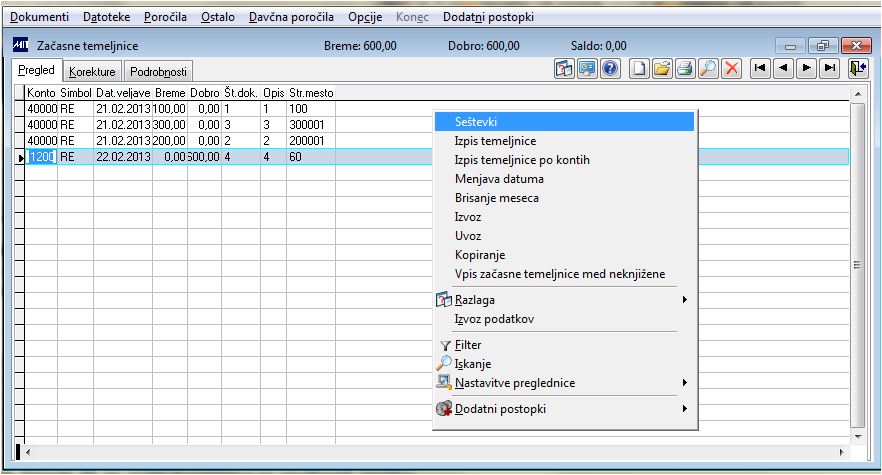The image size is (882, 475).
Task: Click the Simbol column header
Action: [x=75, y=93]
